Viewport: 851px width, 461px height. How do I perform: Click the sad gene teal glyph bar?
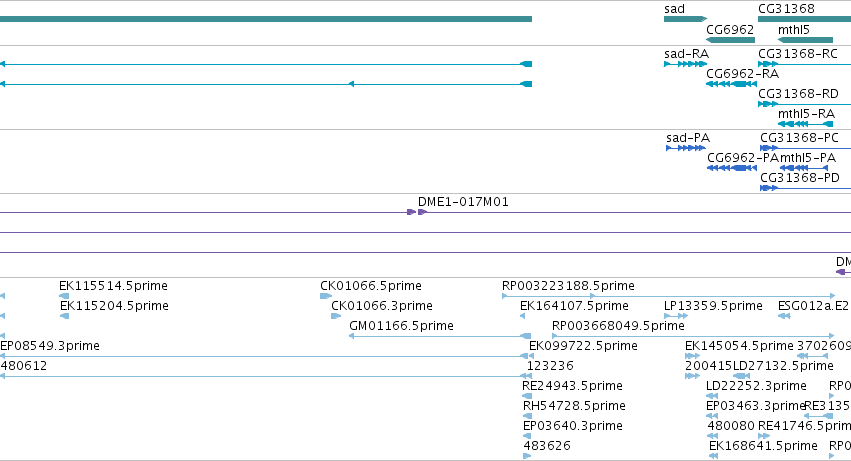click(x=685, y=19)
